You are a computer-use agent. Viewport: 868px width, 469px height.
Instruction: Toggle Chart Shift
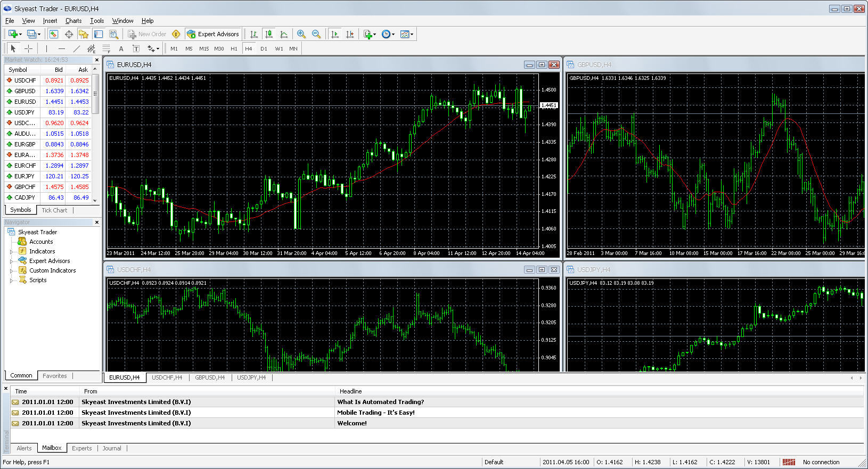(350, 34)
